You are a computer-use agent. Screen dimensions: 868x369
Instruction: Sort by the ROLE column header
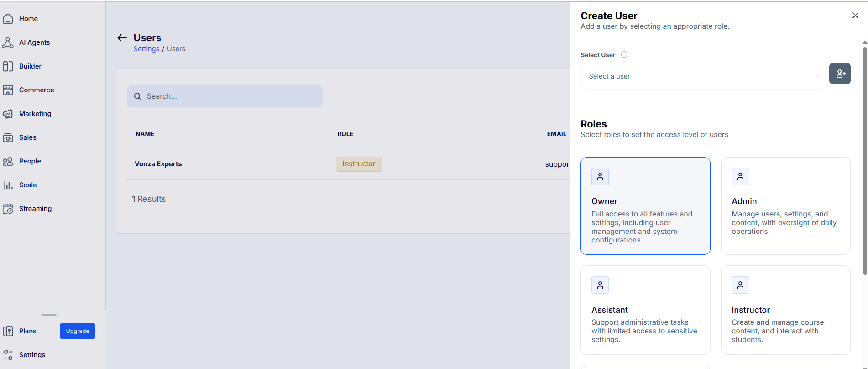click(345, 134)
